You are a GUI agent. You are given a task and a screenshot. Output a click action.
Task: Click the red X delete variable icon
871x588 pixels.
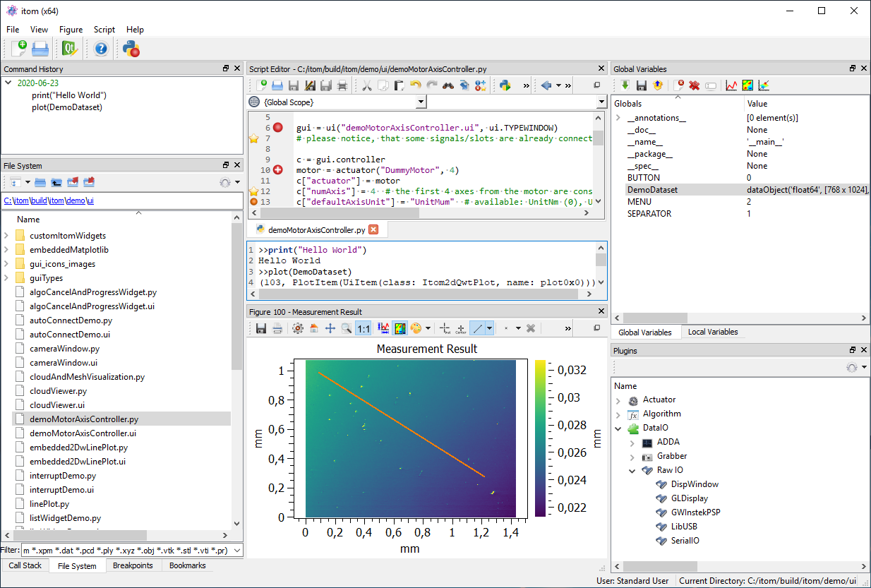pyautogui.click(x=695, y=85)
